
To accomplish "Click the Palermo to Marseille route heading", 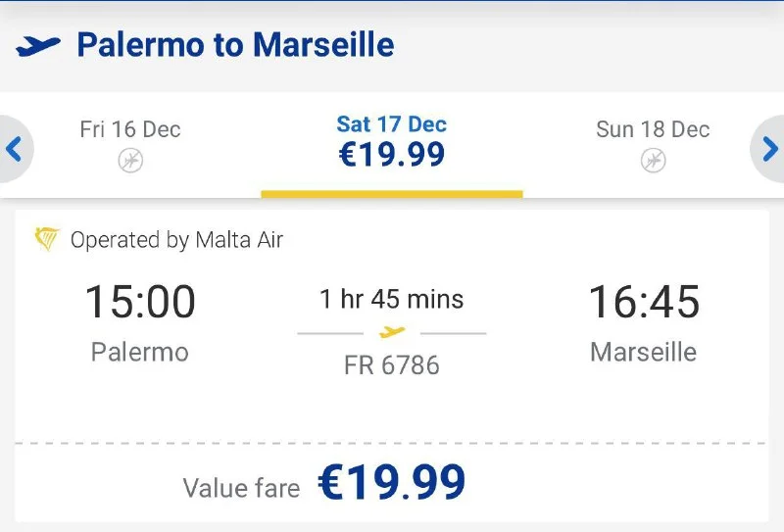I will 235,45.
